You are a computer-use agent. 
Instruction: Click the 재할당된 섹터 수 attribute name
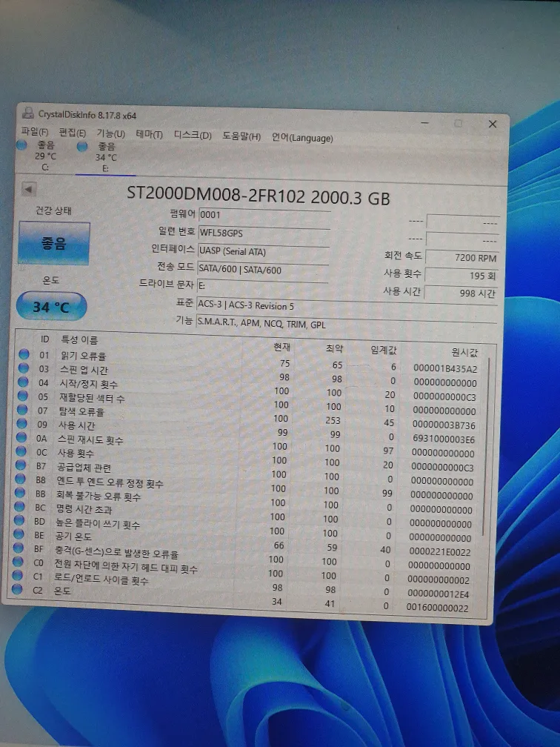(91, 397)
